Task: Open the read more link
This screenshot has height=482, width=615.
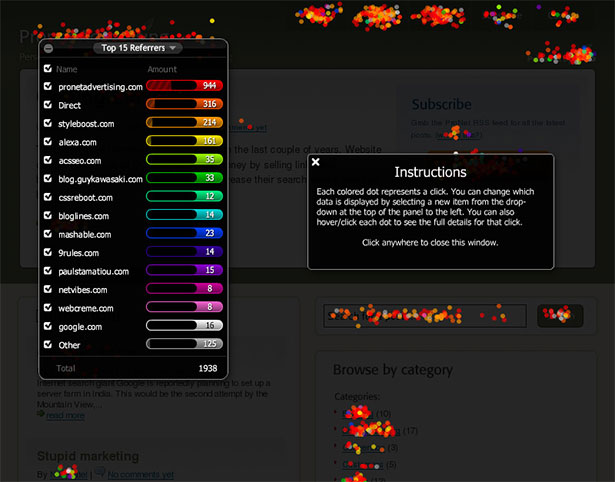Action: pos(65,415)
